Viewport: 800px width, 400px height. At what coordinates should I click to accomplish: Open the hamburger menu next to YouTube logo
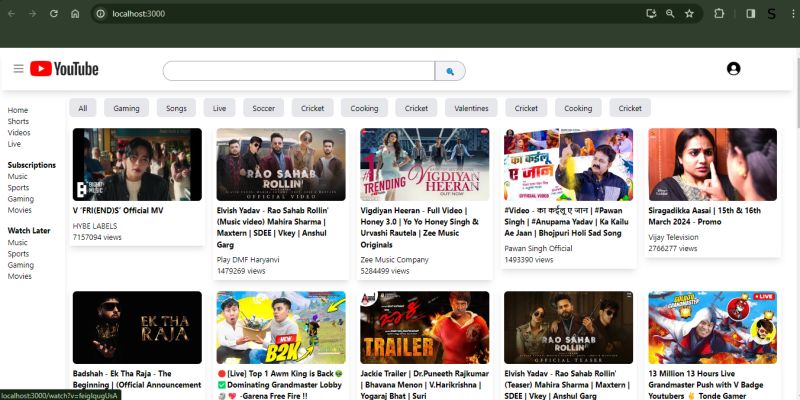tap(18, 69)
